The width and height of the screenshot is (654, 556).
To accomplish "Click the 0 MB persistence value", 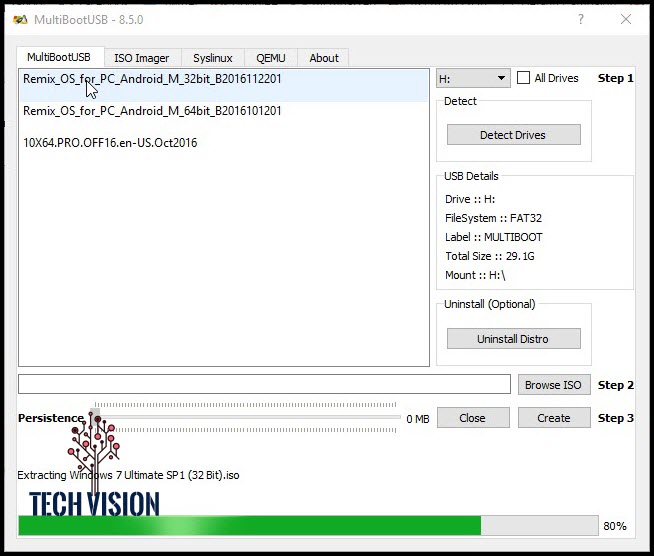I will pos(418,419).
